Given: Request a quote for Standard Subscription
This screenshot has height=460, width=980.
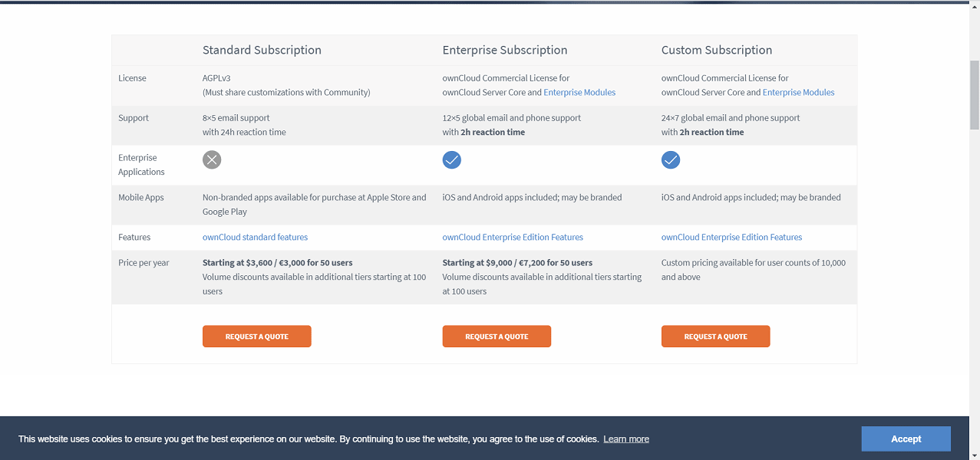Looking at the screenshot, I should pyautogui.click(x=257, y=337).
